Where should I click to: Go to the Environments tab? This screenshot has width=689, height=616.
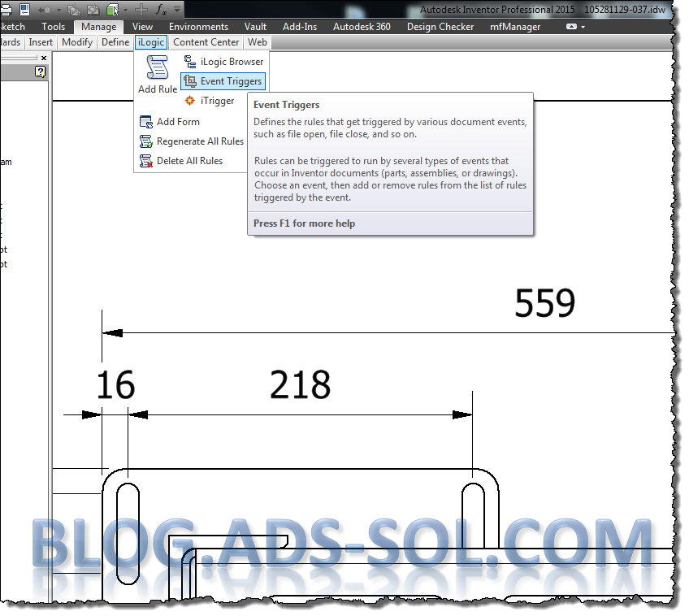[198, 27]
